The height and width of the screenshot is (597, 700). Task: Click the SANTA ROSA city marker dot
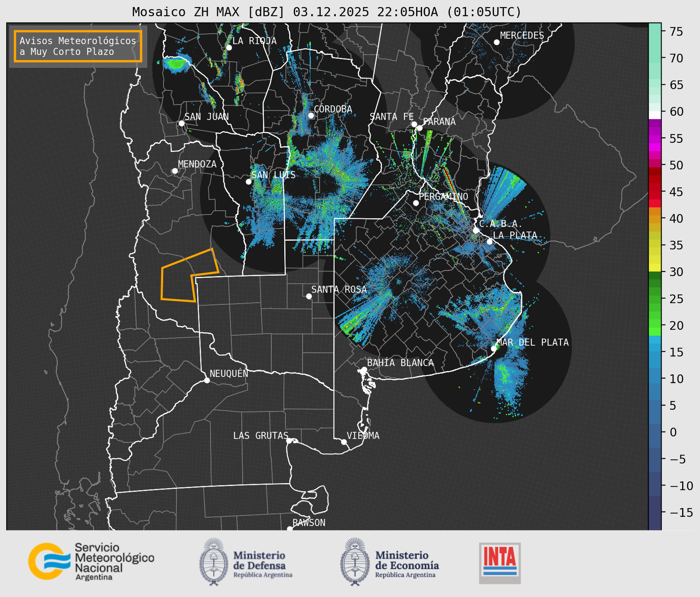tap(309, 296)
